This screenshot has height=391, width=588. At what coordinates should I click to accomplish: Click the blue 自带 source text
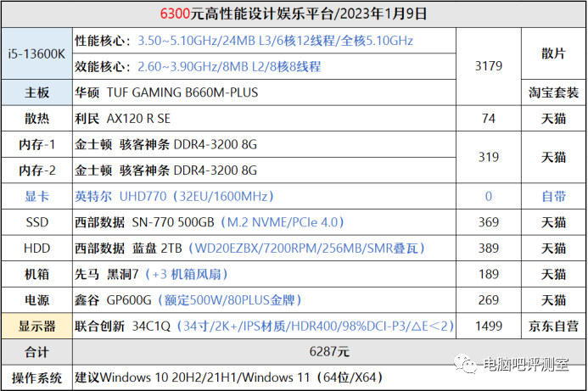[x=553, y=197]
